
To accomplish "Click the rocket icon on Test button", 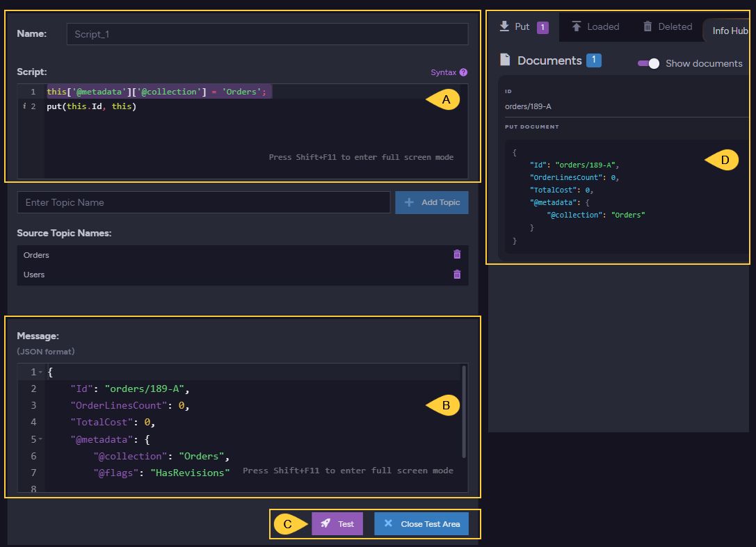I will pos(326,523).
